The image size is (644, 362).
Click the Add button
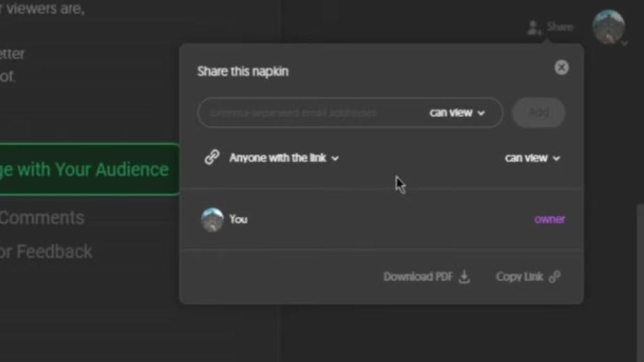[x=539, y=113]
